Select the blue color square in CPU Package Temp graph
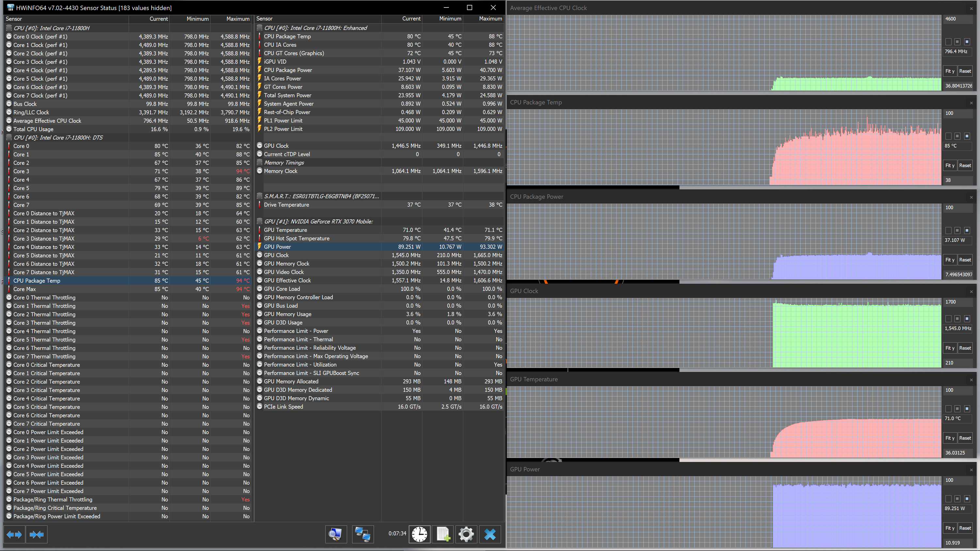The width and height of the screenshot is (980, 551). click(x=967, y=136)
